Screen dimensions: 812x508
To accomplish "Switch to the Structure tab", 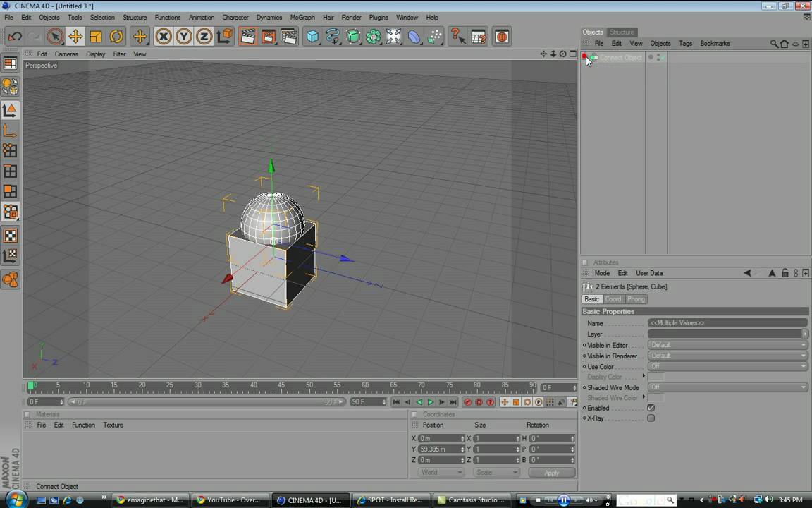I will point(622,32).
